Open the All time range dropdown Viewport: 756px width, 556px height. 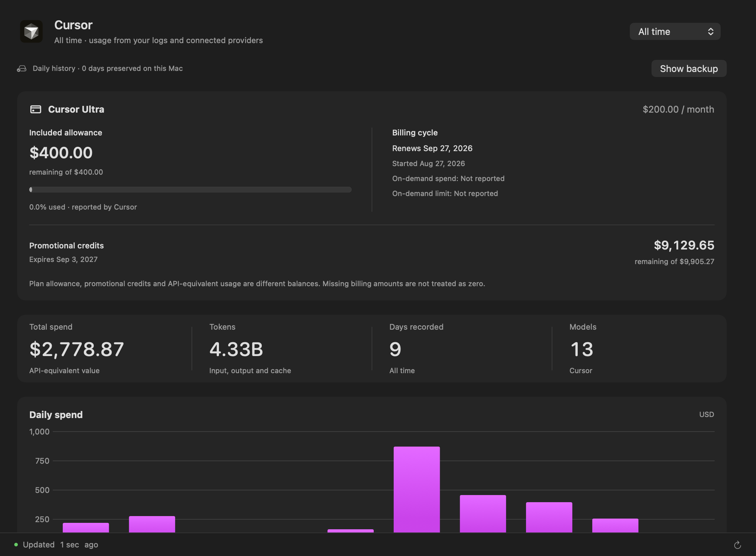[675, 32]
